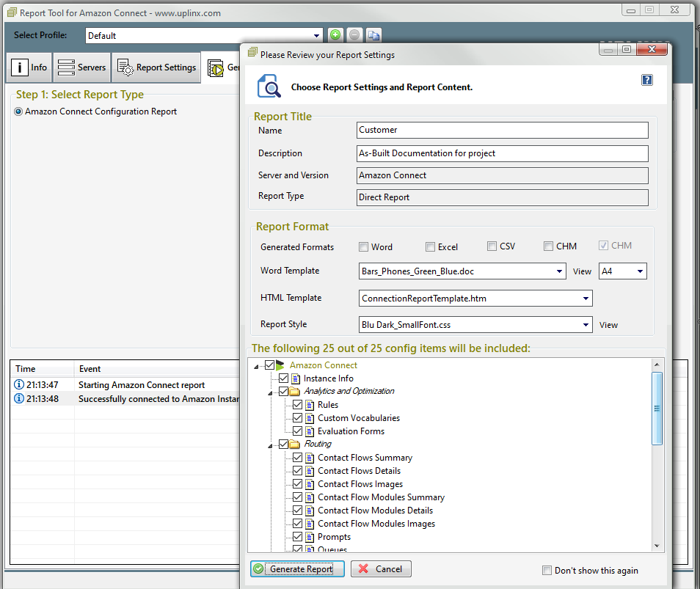Select the Evaluation Forms tree item
The height and width of the screenshot is (589, 700).
tap(351, 431)
